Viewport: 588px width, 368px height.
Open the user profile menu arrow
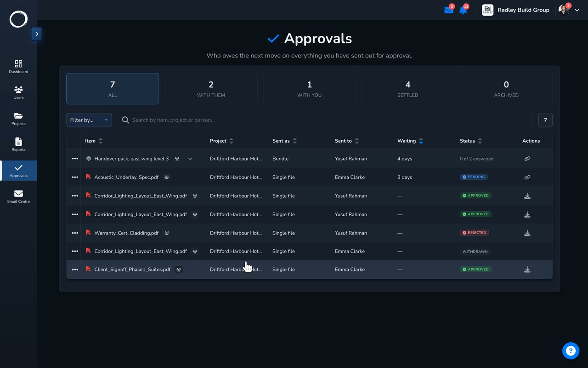click(x=577, y=10)
